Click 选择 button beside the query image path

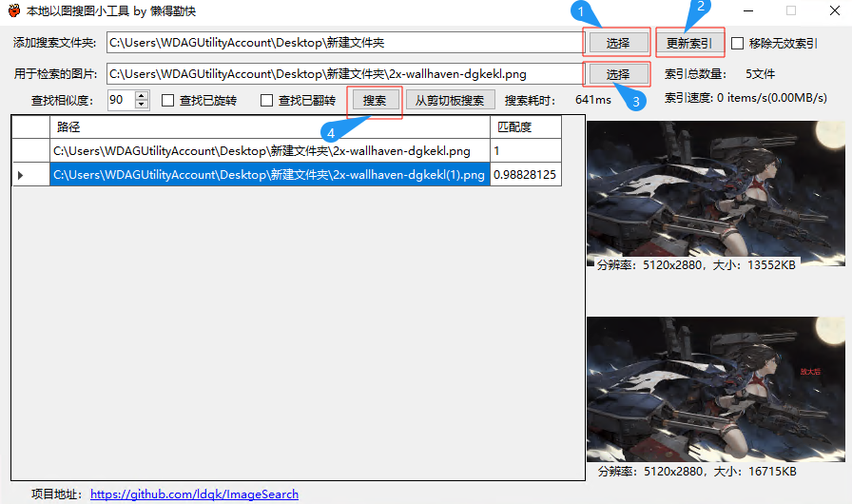coord(618,74)
